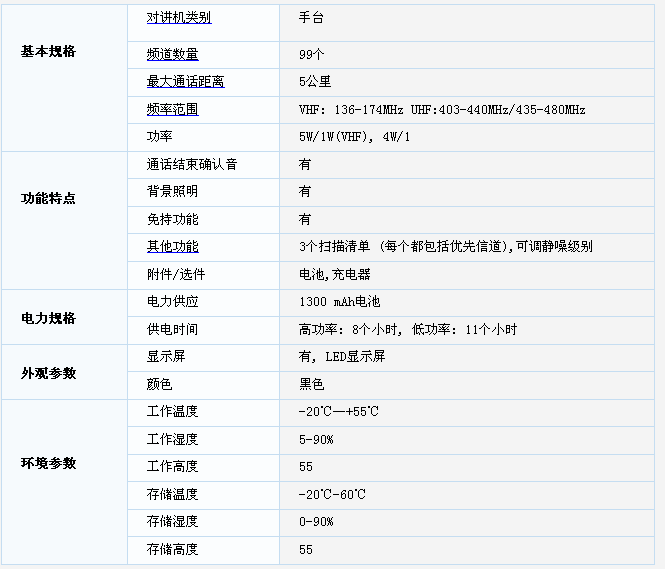Image resolution: width=665 pixels, height=569 pixels.
Task: Click the 存储湿度 value 0-90%
Action: click(316, 521)
